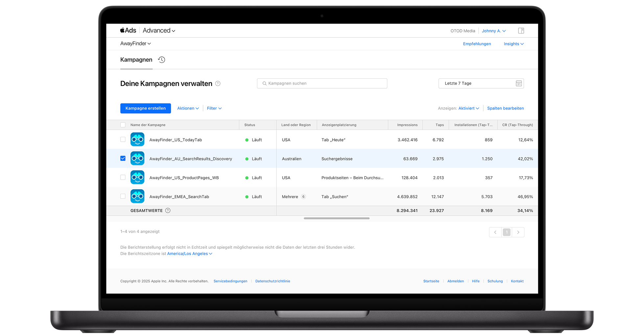Click the help icon next to GESAMTWERTE
The width and height of the screenshot is (644, 336).
point(168,211)
